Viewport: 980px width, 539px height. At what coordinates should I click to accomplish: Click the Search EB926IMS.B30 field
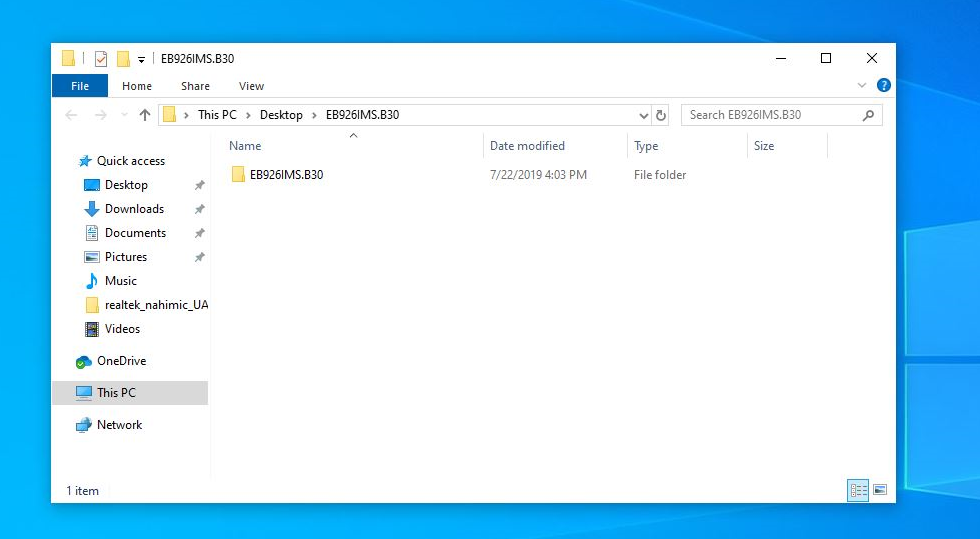[x=770, y=115]
